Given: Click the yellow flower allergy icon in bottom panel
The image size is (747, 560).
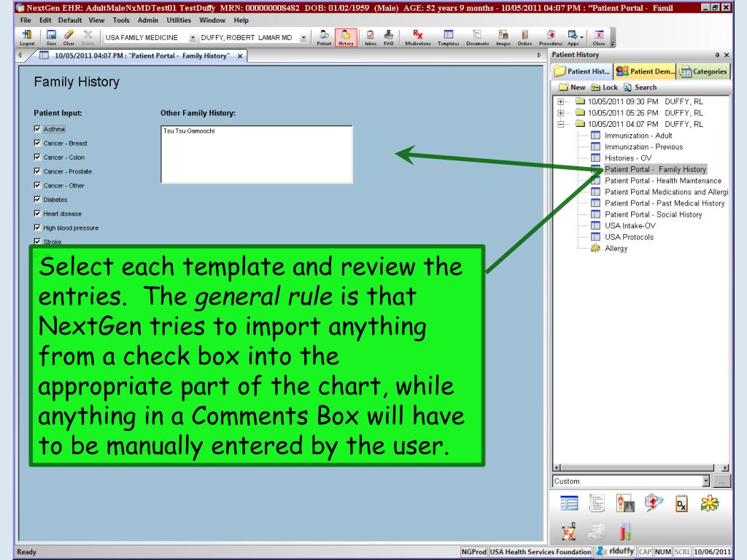Looking at the screenshot, I should click(x=710, y=503).
